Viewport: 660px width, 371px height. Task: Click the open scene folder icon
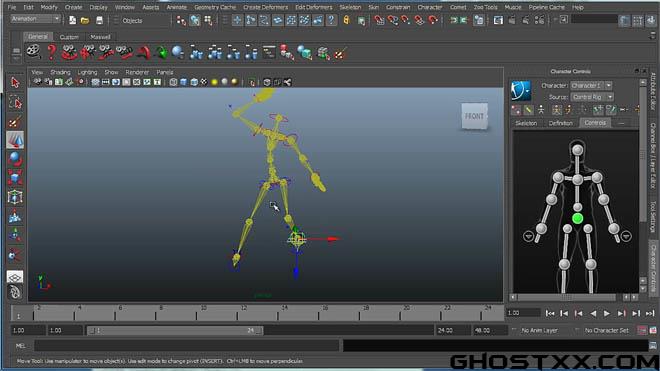tap(85, 20)
